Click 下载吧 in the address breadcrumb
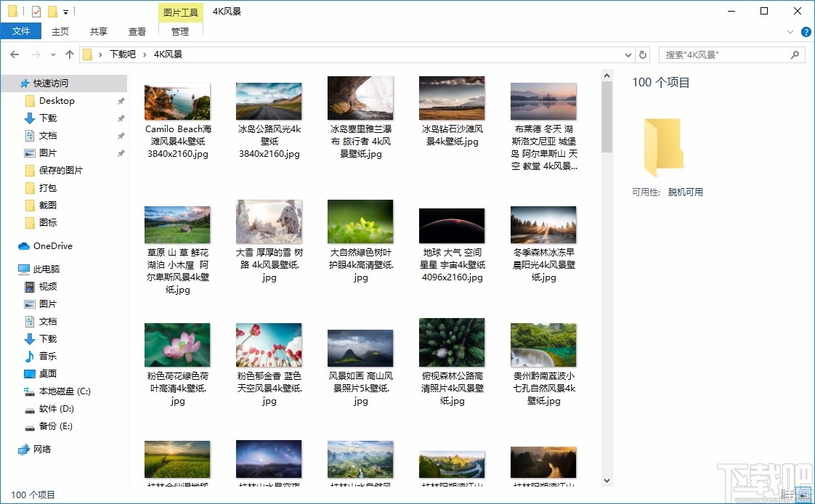This screenshot has height=504, width=815. coord(123,54)
